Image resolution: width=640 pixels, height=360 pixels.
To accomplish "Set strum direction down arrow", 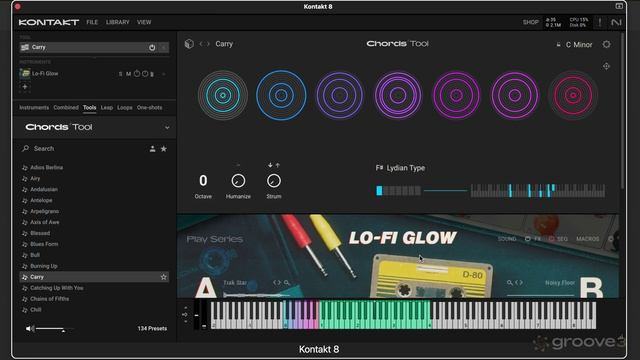I will coord(270,165).
